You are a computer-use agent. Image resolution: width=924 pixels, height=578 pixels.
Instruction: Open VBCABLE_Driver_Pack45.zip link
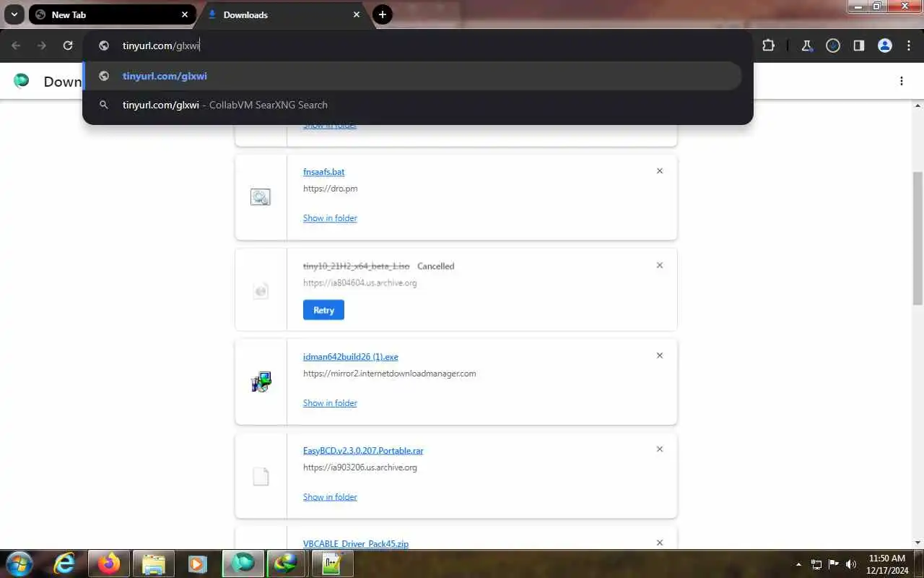click(x=356, y=544)
